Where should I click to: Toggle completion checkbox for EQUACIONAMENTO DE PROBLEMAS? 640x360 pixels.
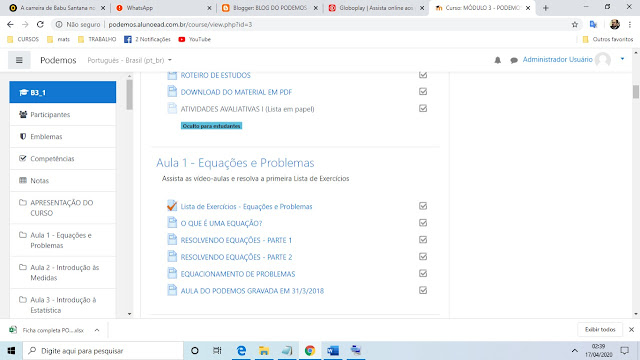click(423, 273)
